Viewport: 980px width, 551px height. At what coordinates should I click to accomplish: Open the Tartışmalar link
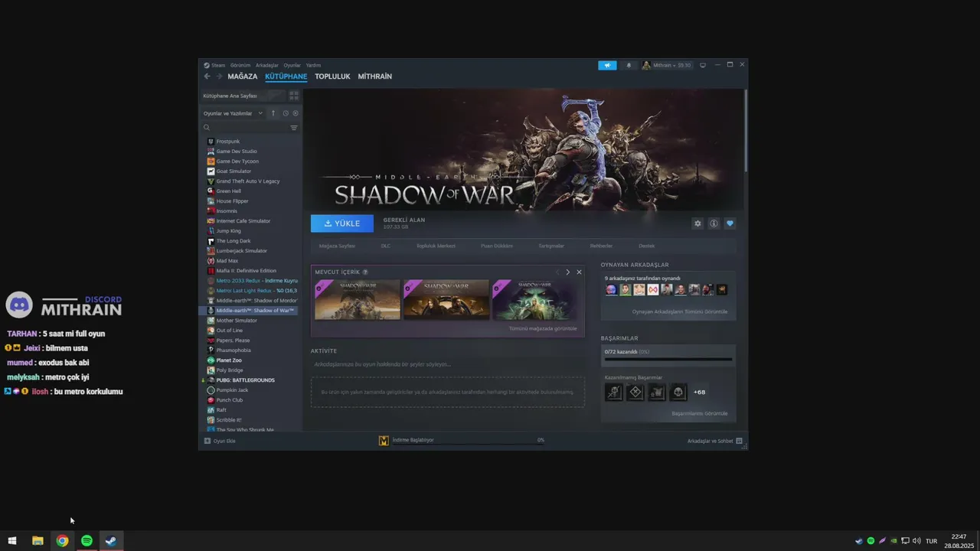coord(551,246)
